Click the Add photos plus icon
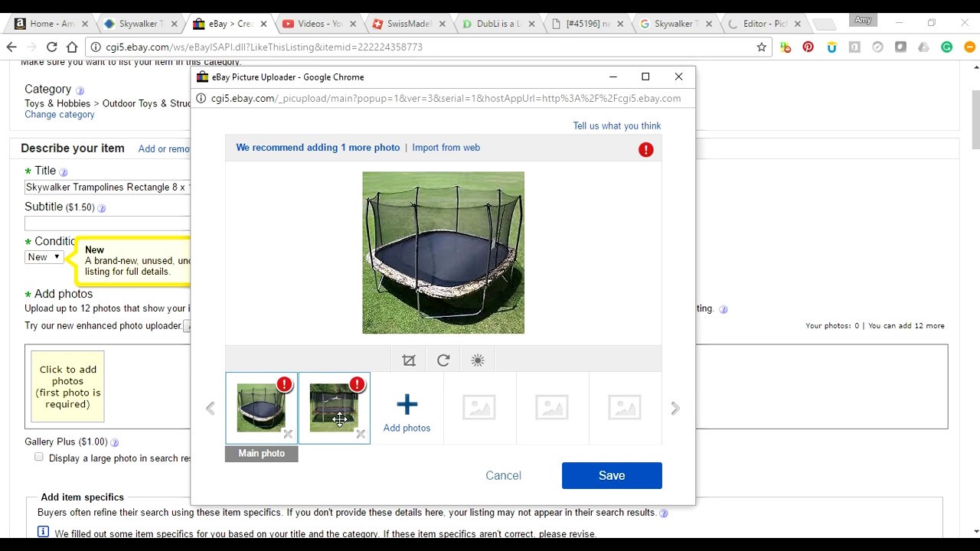The height and width of the screenshot is (551, 980). [x=407, y=404]
